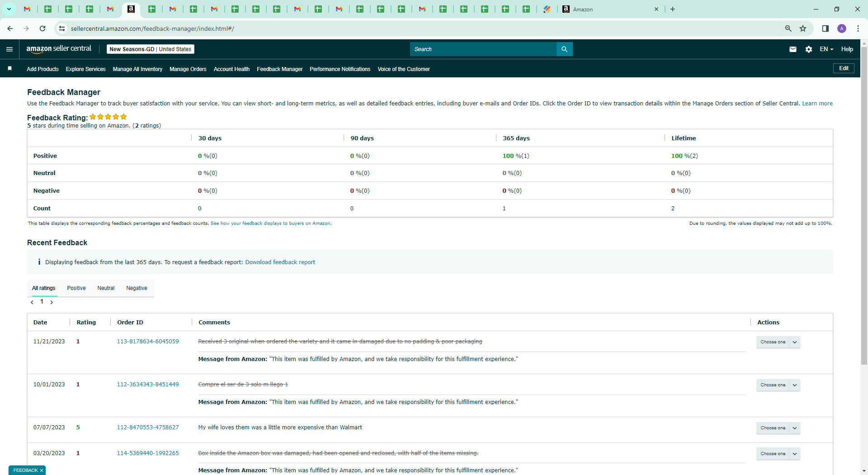
Task: Open Explore Services menu item
Action: (85, 69)
